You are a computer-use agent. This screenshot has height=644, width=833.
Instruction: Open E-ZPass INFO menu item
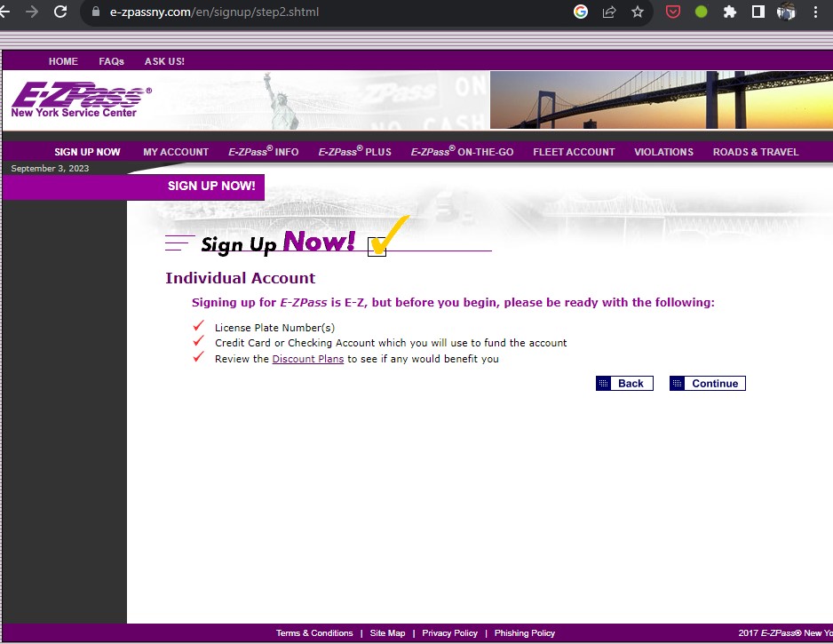[264, 152]
